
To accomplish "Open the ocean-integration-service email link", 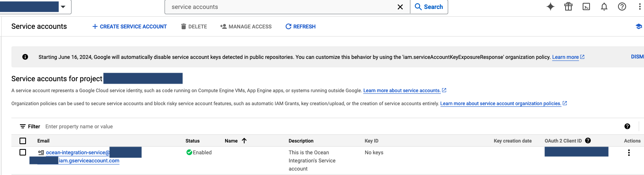I will (x=78, y=153).
